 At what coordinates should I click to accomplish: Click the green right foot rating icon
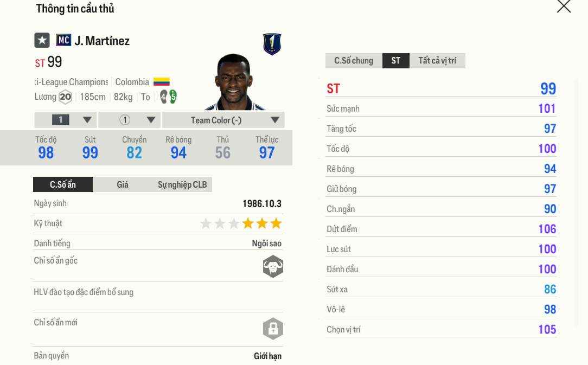[x=173, y=97]
